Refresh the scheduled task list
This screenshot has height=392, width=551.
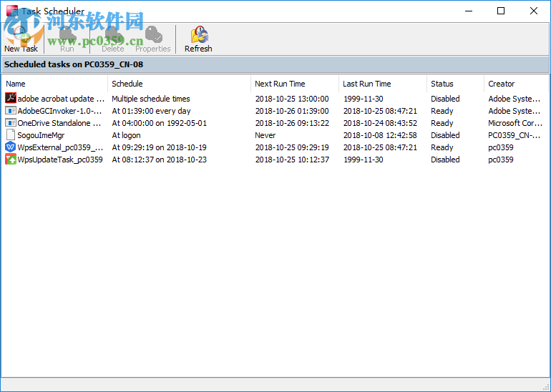click(x=198, y=39)
